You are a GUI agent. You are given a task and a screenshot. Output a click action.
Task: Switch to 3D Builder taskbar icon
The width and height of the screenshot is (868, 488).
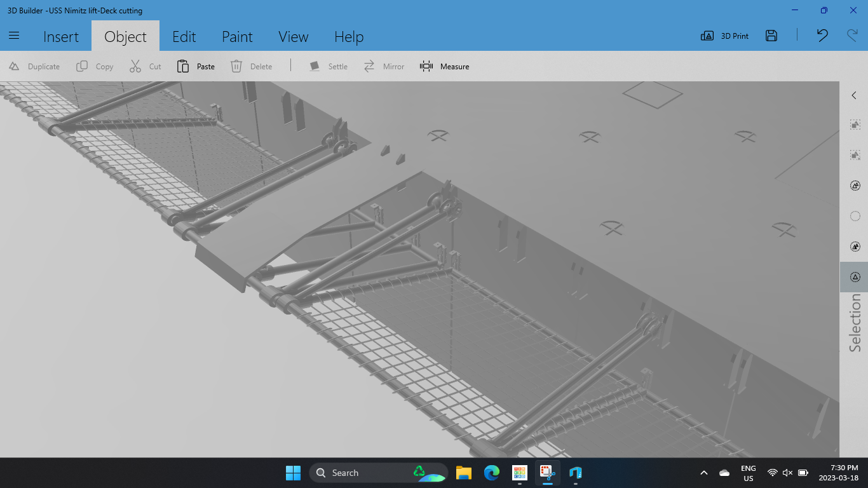(x=576, y=473)
